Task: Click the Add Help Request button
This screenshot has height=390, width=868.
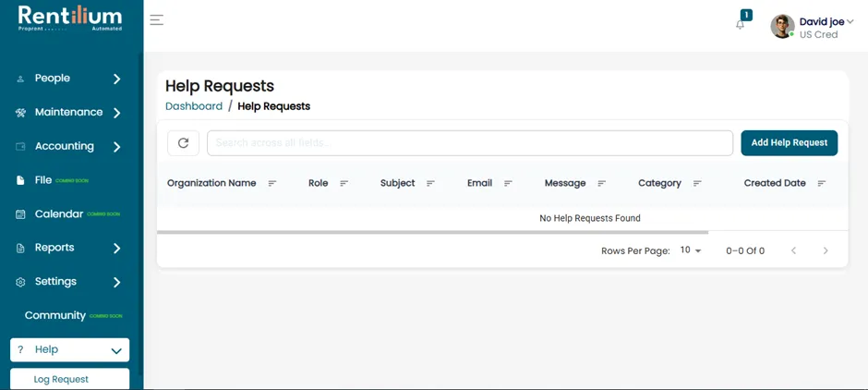Action: tap(789, 143)
